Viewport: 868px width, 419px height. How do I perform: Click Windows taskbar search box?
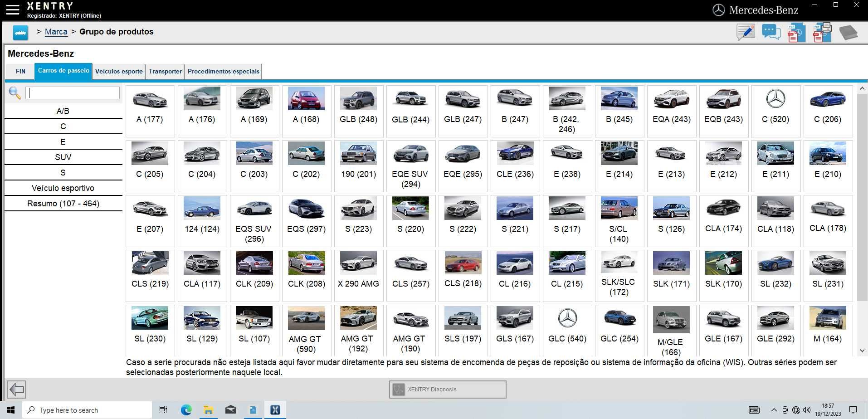[87, 410]
